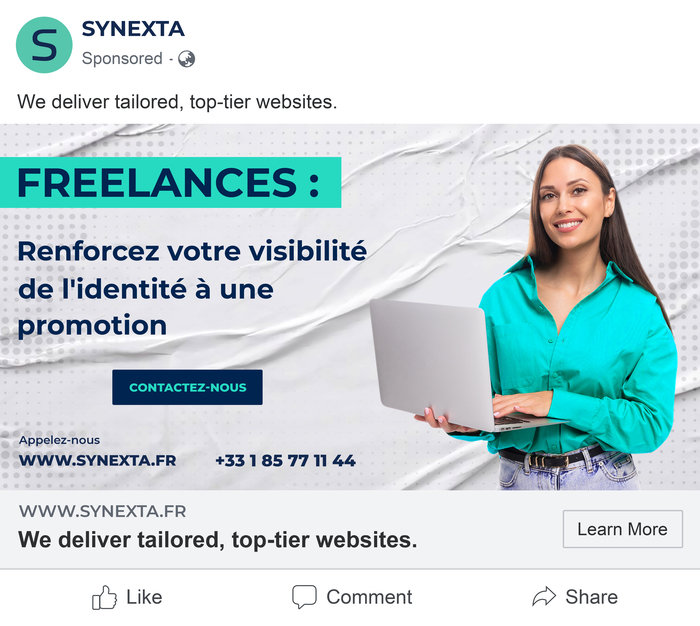
Task: Click the Like text label
Action: pos(144,597)
